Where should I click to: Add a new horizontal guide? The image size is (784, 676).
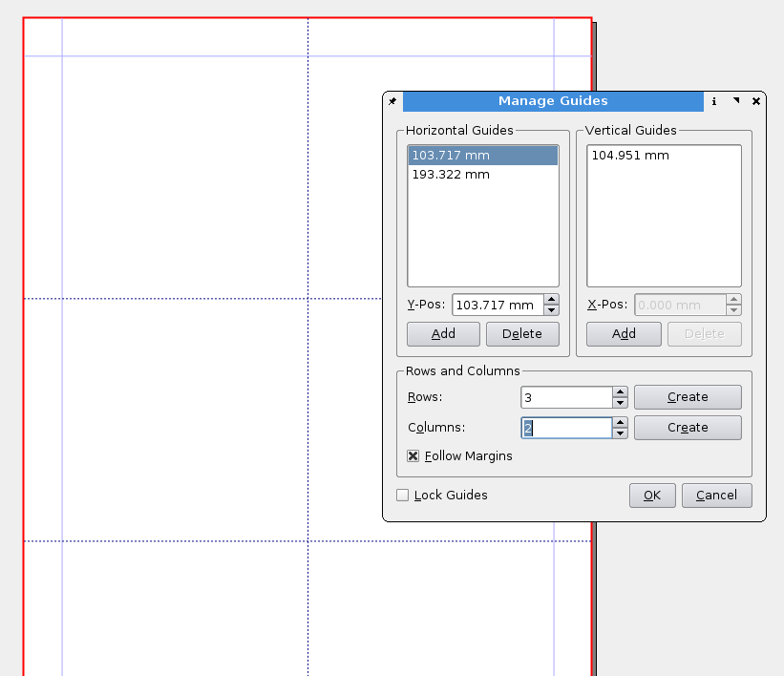point(443,334)
